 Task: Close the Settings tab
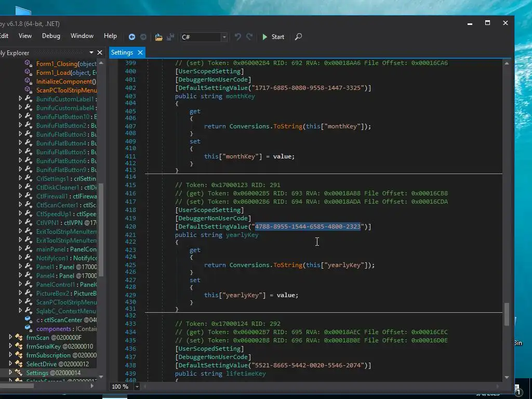click(140, 52)
